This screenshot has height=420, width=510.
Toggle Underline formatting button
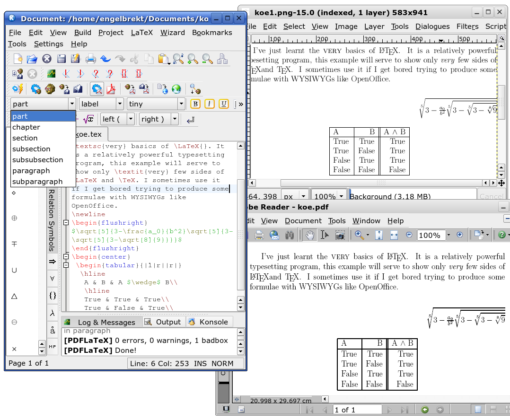(x=224, y=104)
